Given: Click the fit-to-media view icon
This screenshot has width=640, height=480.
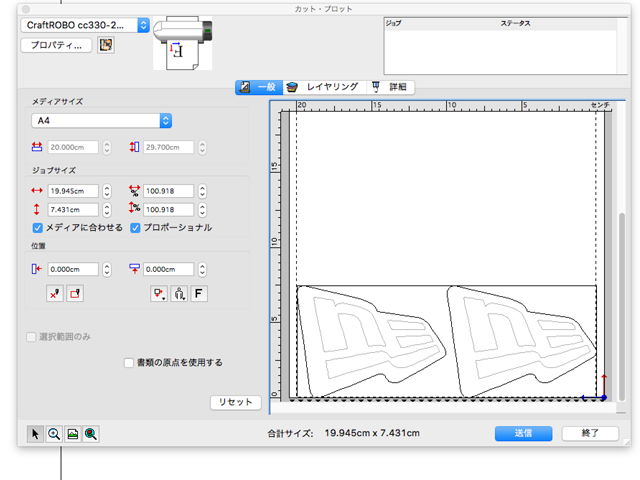Looking at the screenshot, I should tap(72, 434).
